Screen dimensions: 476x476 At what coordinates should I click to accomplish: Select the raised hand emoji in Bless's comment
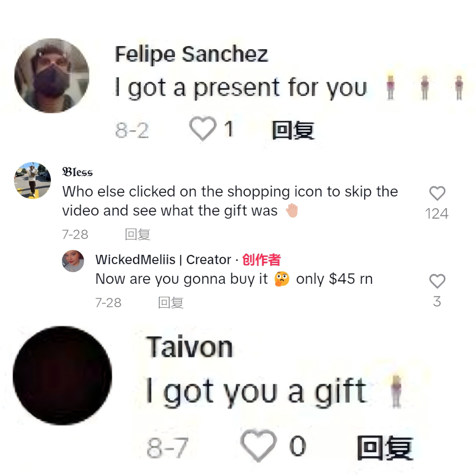pos(292,211)
